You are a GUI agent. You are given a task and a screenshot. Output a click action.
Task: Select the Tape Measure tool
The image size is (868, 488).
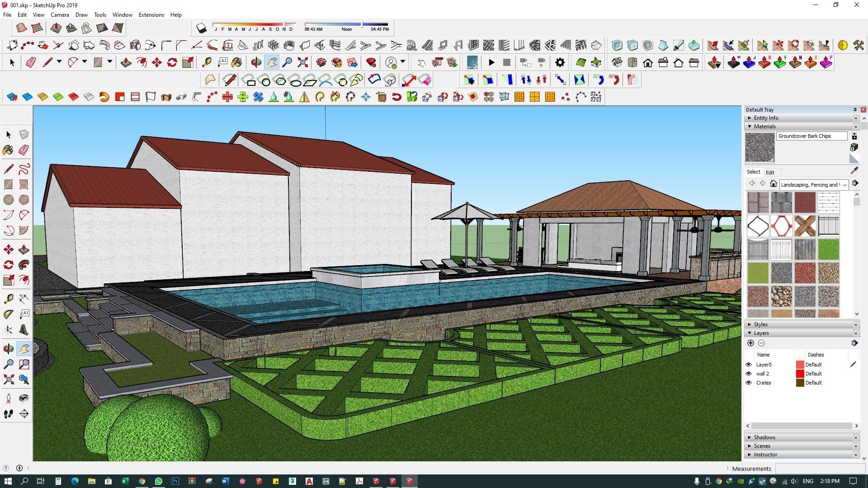[8, 299]
